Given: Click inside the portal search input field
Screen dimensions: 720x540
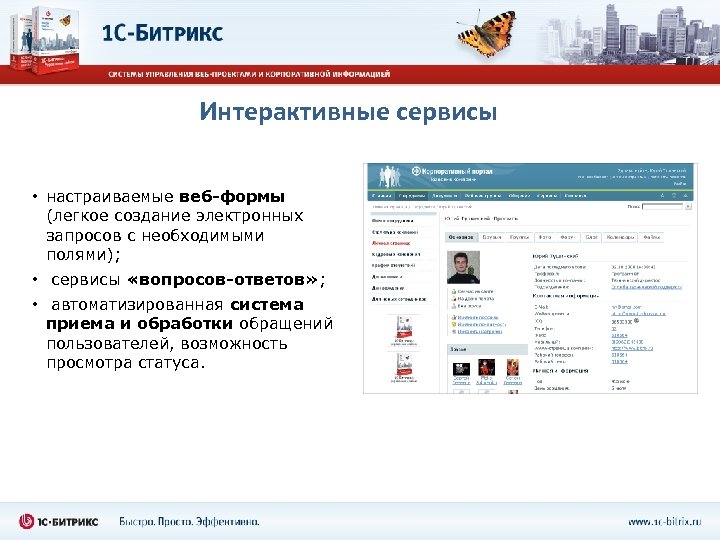Looking at the screenshot, I should pyautogui.click(x=663, y=207).
